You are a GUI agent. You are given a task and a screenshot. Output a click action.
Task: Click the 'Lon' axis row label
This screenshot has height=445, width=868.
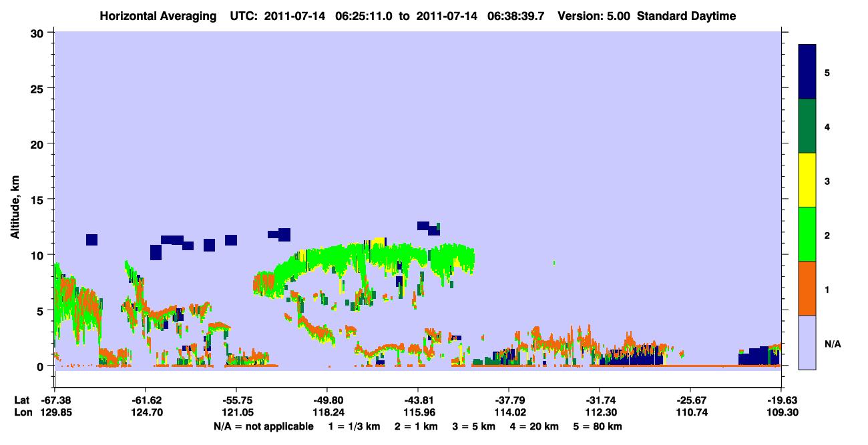(22, 412)
